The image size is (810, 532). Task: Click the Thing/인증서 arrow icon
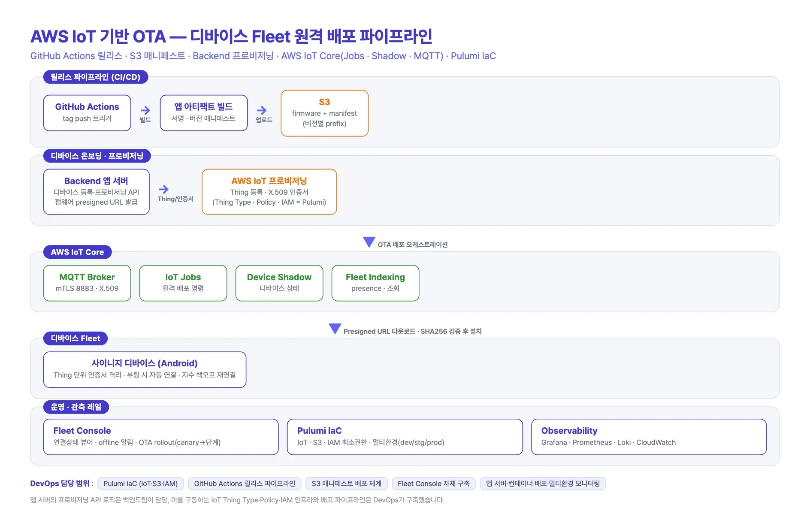[x=164, y=189]
